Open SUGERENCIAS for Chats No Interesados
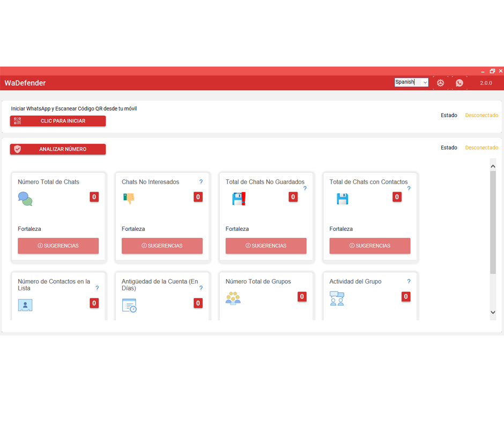 click(x=162, y=246)
